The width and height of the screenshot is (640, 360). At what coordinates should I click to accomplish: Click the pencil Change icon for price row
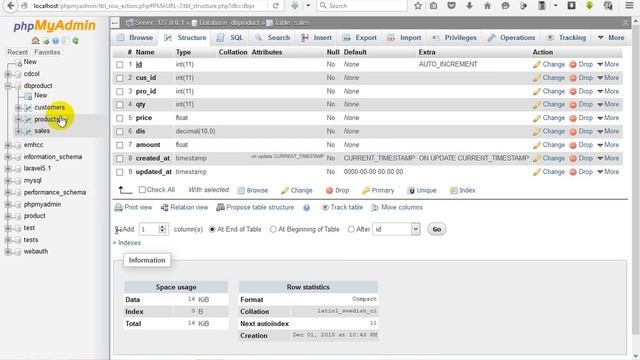[x=537, y=118]
